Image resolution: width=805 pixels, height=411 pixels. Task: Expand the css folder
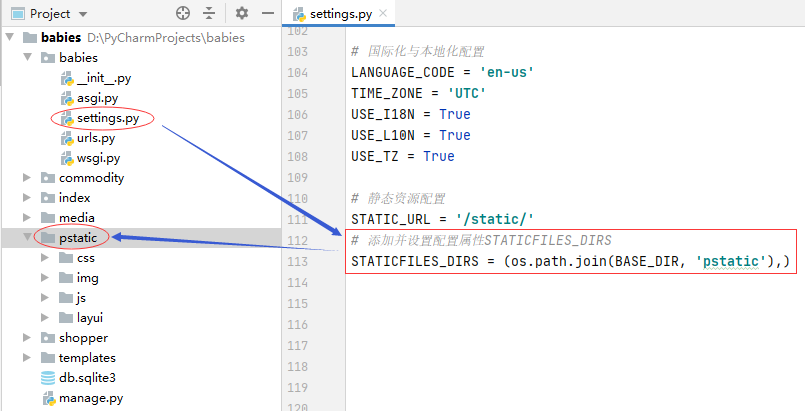[x=45, y=258]
